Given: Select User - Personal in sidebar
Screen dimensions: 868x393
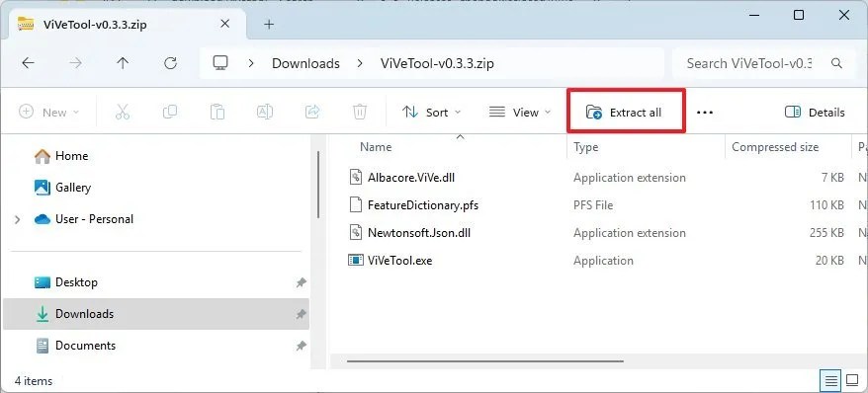Looking at the screenshot, I should [94, 219].
